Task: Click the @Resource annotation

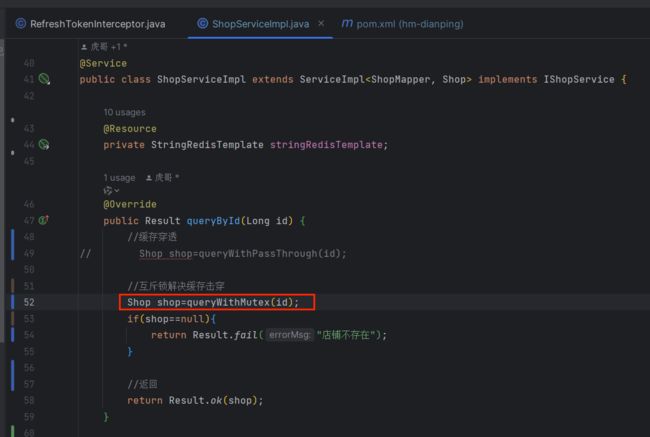Action: coord(130,129)
